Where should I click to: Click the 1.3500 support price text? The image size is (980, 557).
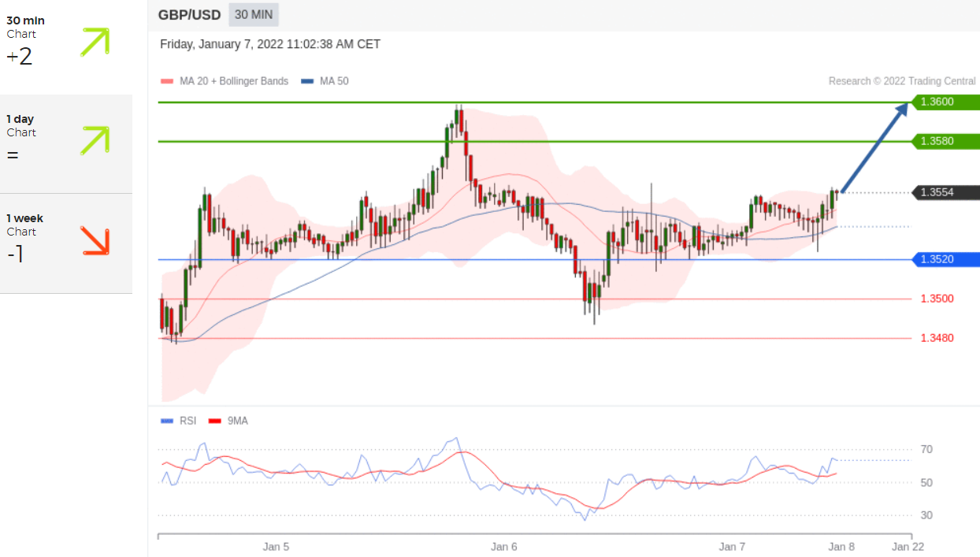(x=937, y=299)
